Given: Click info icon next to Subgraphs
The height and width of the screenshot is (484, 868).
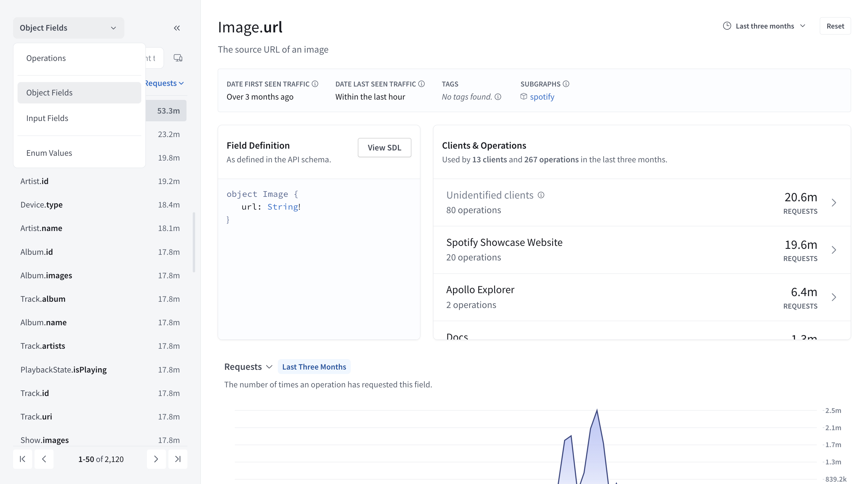Looking at the screenshot, I should (566, 84).
